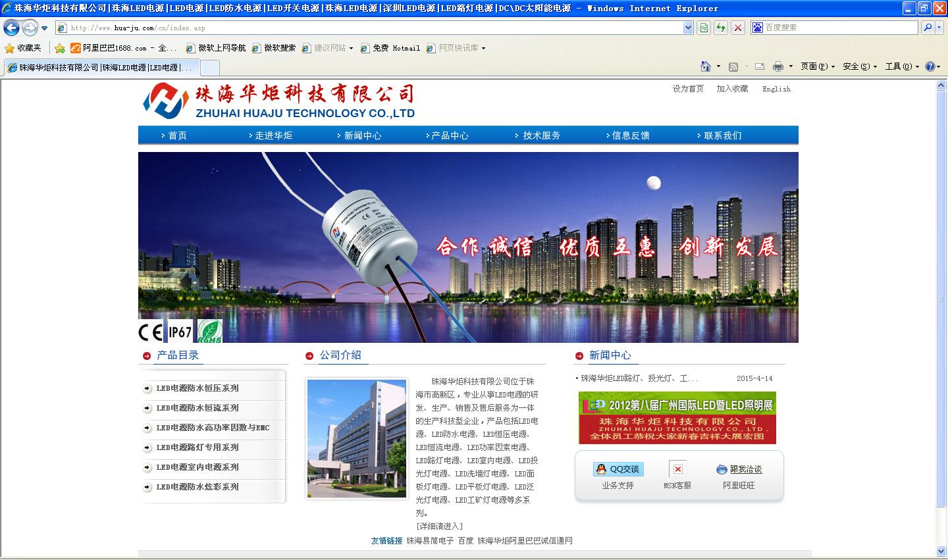Image resolution: width=948 pixels, height=560 pixels.
Task: Open the 阿里巴巴1688.com favorite link
Action: click(x=124, y=48)
